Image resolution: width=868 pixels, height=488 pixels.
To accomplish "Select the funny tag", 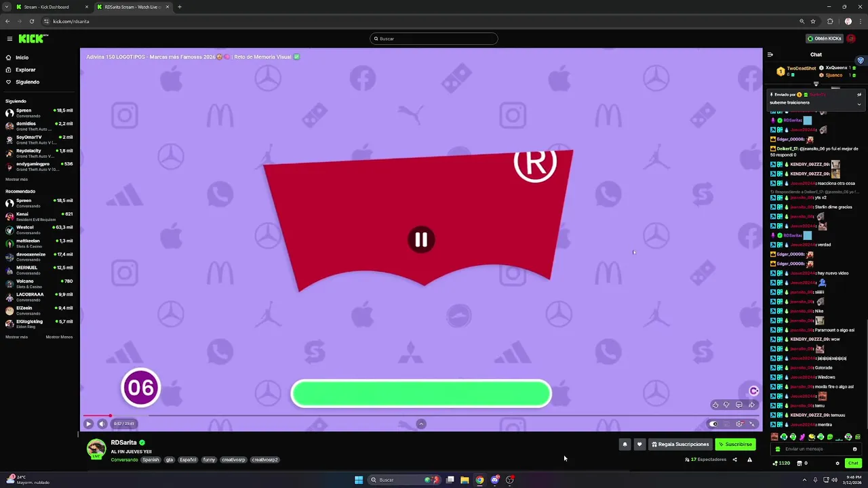I will click(x=209, y=460).
